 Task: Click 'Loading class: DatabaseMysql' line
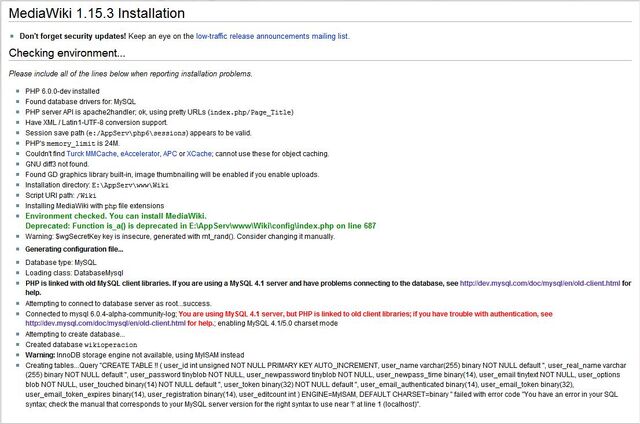pos(74,273)
